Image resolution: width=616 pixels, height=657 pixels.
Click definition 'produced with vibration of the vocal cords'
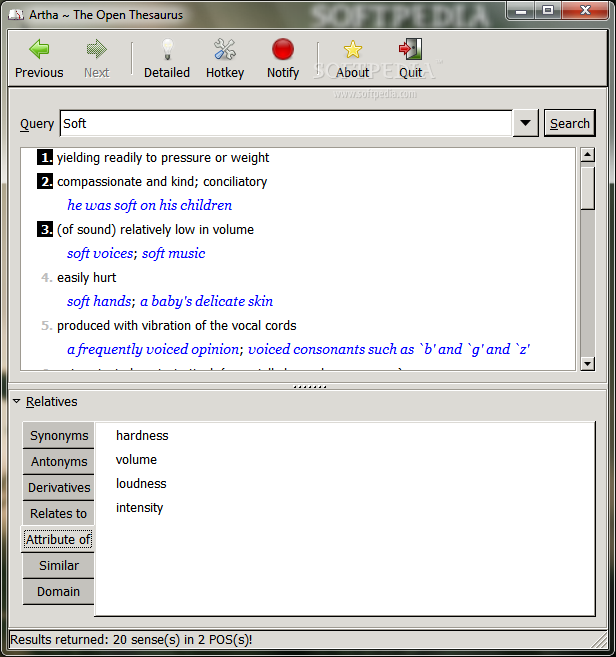pyautogui.click(x=177, y=326)
